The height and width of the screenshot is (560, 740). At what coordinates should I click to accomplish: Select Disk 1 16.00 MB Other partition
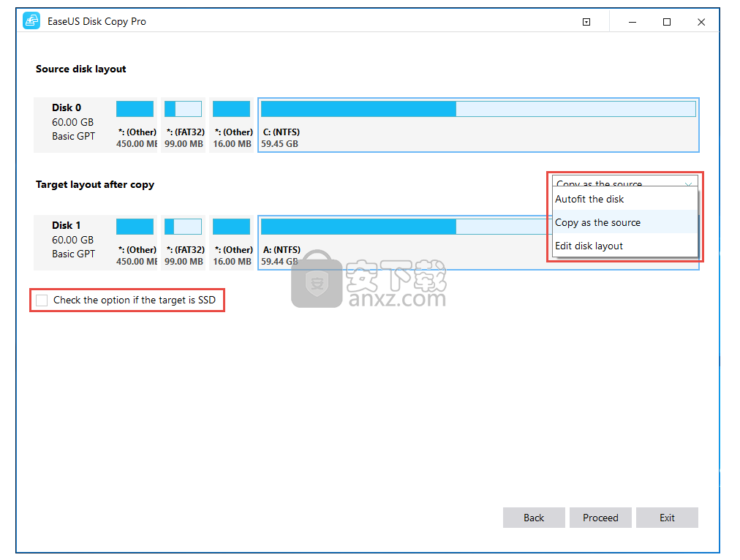(x=232, y=243)
